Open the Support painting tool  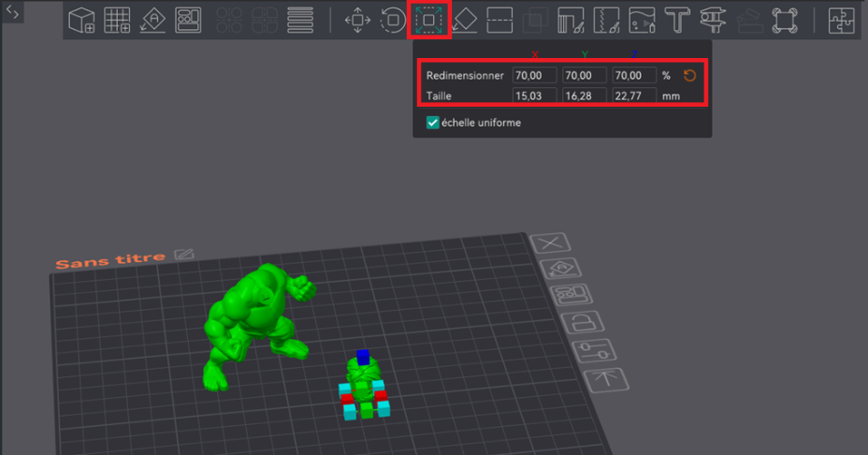click(x=571, y=20)
